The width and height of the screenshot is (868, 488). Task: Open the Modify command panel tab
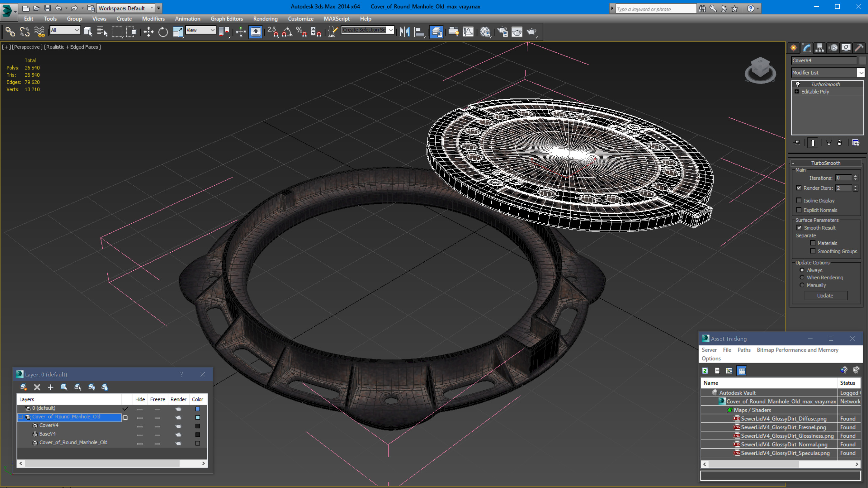[x=807, y=48]
